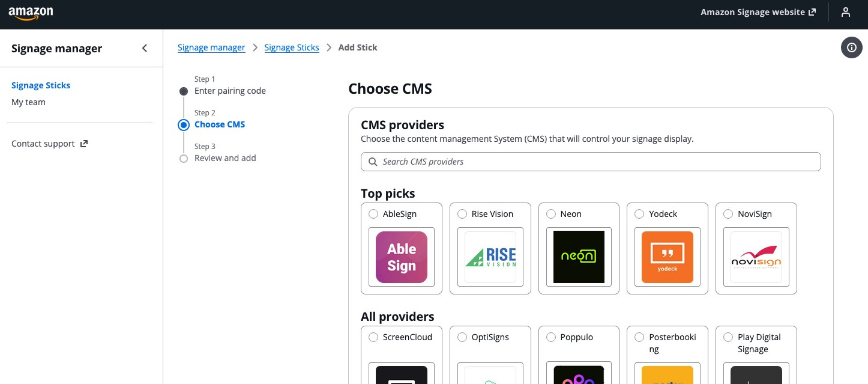Click the Poppulo logo thumbnail
The height and width of the screenshot is (384, 868).
[x=579, y=375]
